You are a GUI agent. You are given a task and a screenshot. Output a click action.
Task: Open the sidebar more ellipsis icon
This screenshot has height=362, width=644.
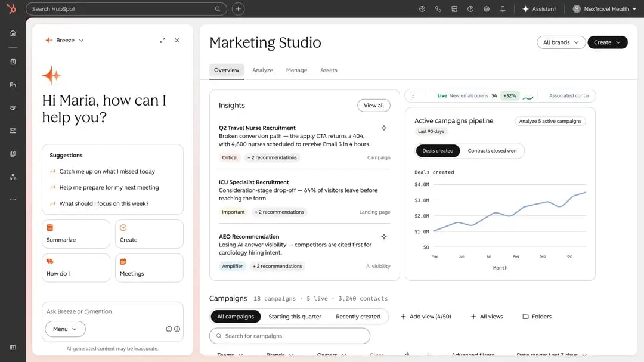(13, 200)
